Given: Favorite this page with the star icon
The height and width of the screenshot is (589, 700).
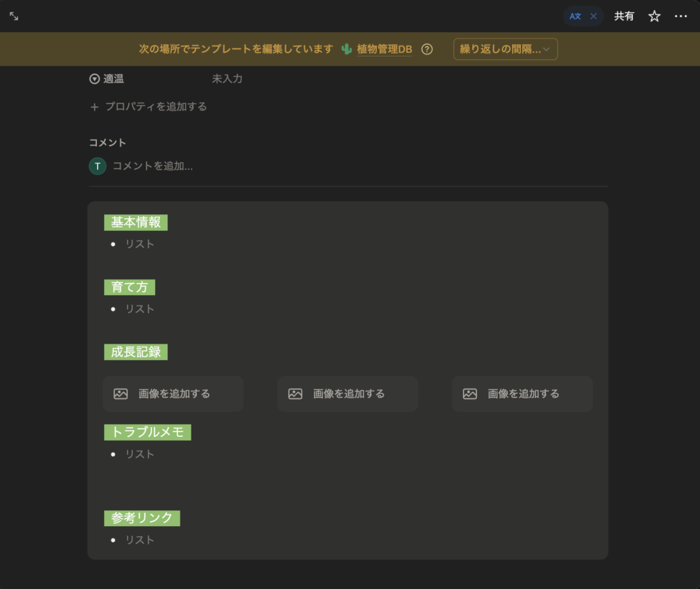Looking at the screenshot, I should click(654, 16).
